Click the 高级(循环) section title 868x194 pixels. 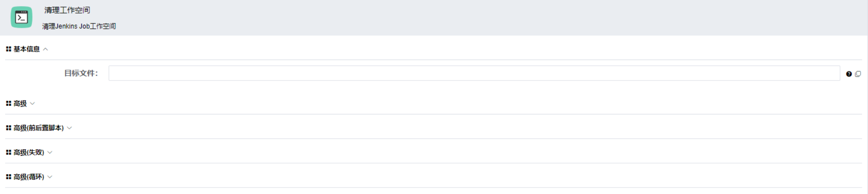[29, 177]
